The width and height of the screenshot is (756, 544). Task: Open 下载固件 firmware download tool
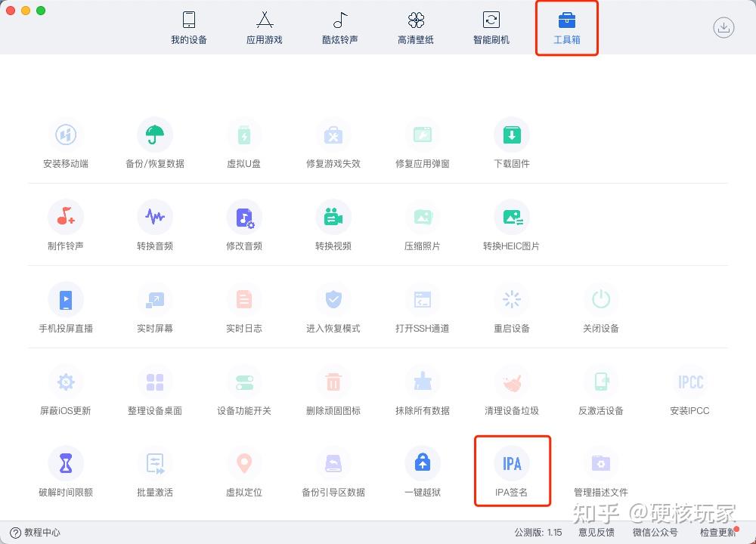pyautogui.click(x=512, y=135)
